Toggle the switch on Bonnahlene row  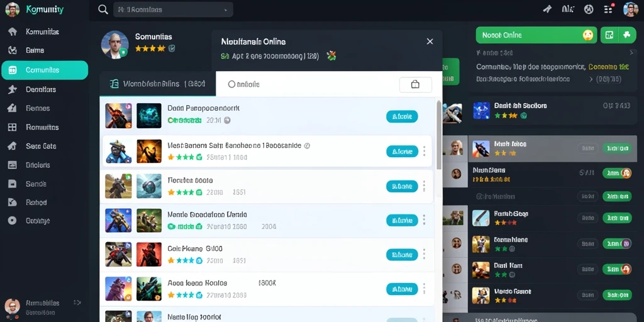pyautogui.click(x=616, y=243)
